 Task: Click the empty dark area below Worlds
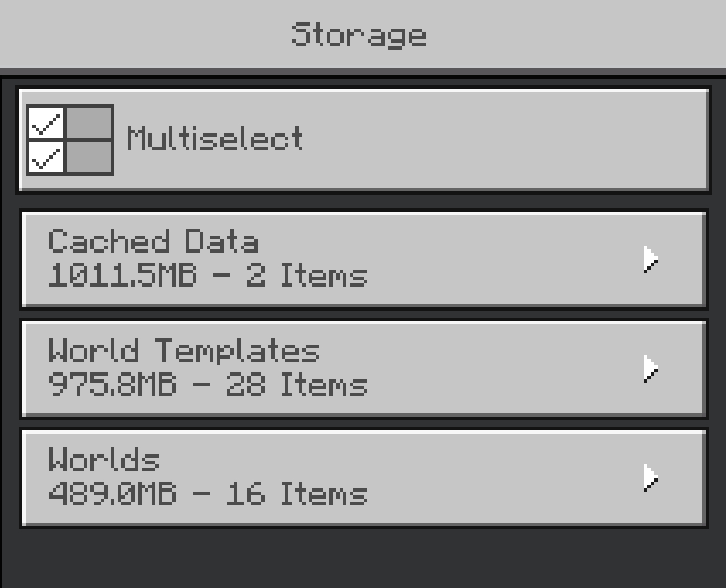(364, 559)
